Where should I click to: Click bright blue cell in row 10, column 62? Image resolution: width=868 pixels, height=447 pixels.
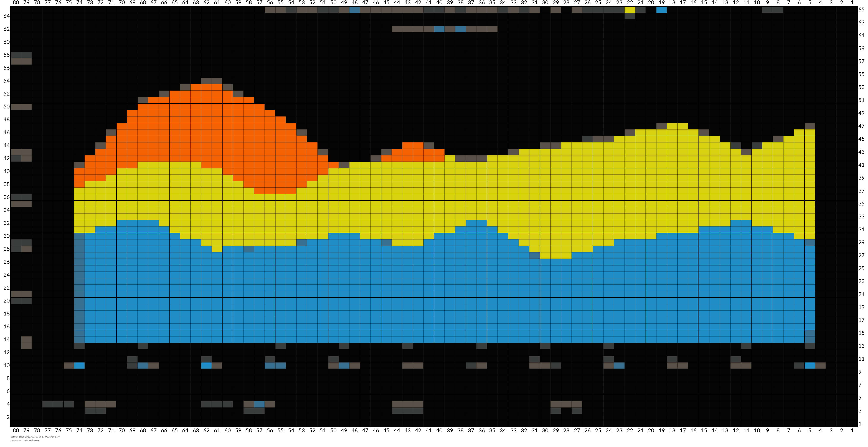coord(206,365)
